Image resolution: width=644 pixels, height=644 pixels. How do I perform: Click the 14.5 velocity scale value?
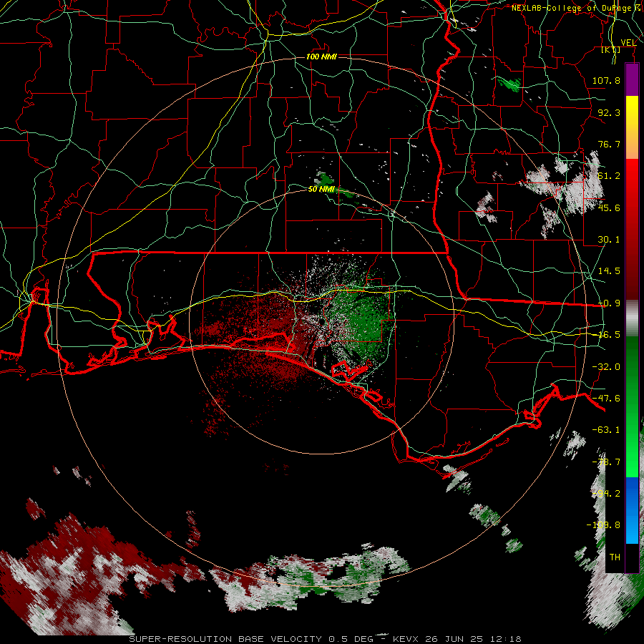point(609,271)
